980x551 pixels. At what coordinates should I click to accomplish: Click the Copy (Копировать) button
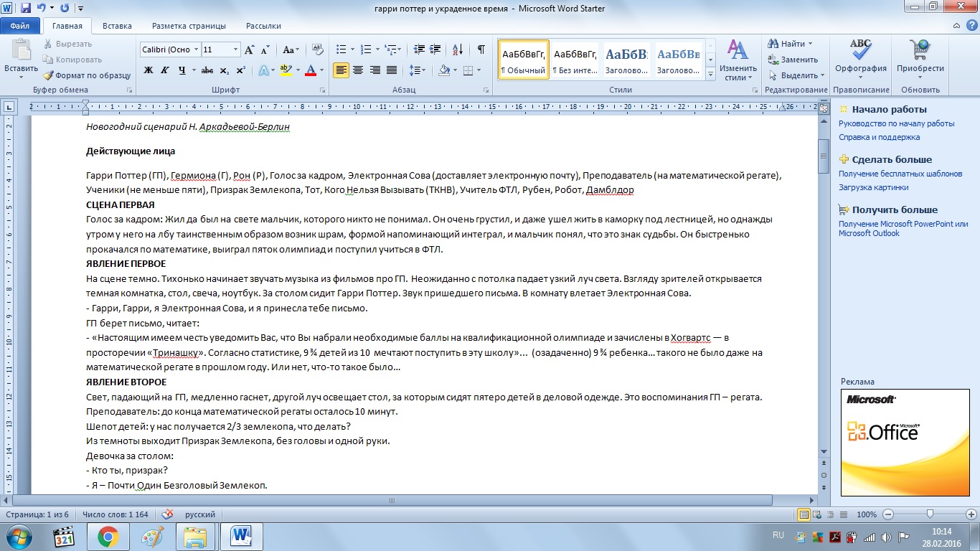pyautogui.click(x=72, y=60)
